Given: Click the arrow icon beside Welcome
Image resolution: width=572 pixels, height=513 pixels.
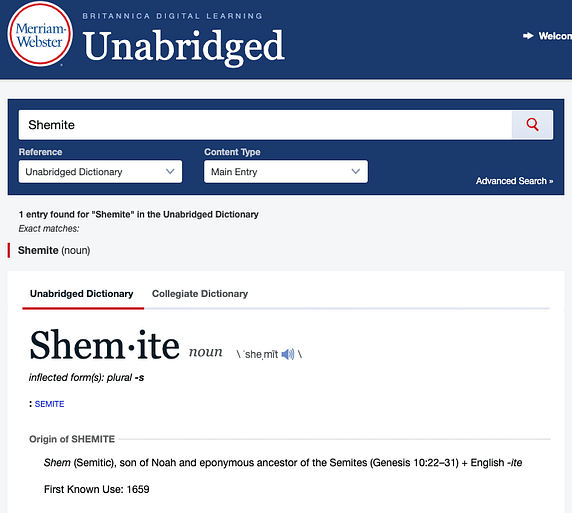Looking at the screenshot, I should [x=527, y=36].
